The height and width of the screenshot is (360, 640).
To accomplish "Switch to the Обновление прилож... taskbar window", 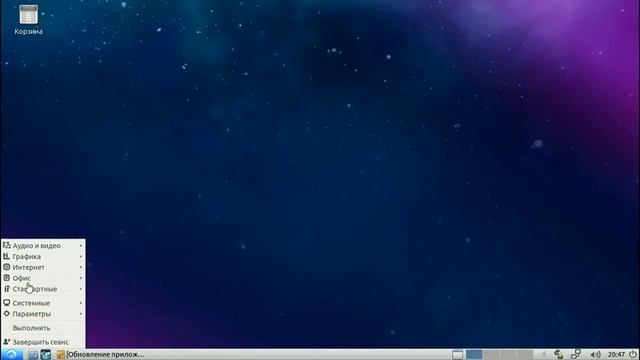I will (100, 355).
